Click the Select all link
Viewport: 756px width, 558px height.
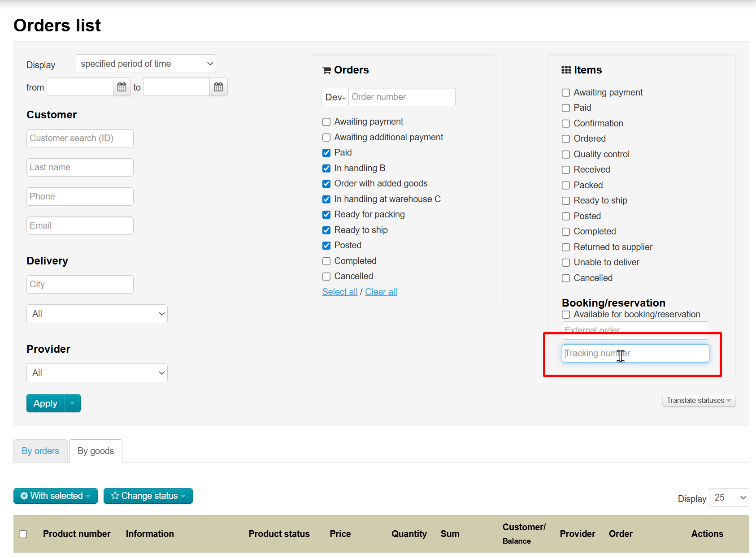(x=339, y=292)
